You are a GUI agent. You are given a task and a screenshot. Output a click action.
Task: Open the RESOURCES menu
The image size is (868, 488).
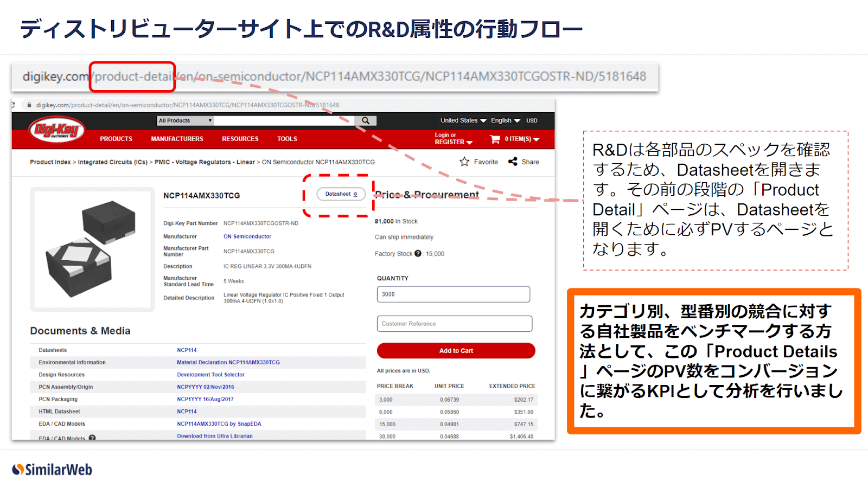click(240, 139)
